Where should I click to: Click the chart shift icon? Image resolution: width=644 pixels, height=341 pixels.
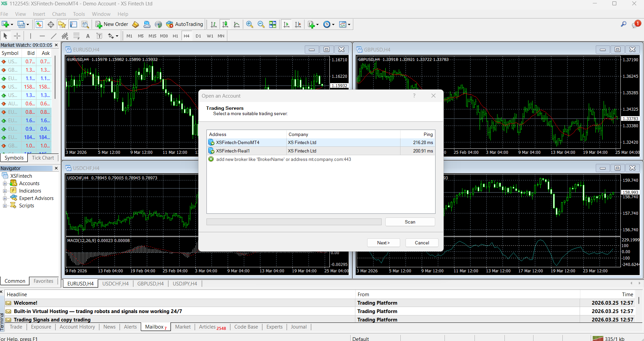[x=298, y=24]
